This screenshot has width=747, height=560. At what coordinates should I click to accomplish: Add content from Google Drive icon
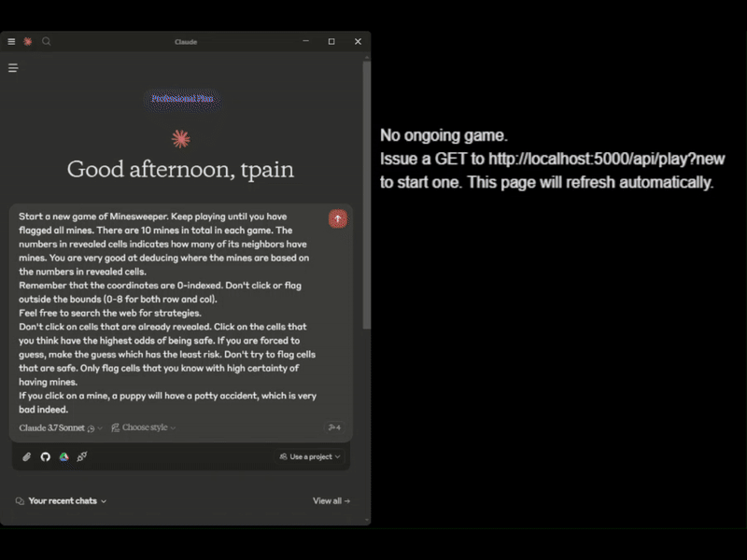tap(63, 456)
